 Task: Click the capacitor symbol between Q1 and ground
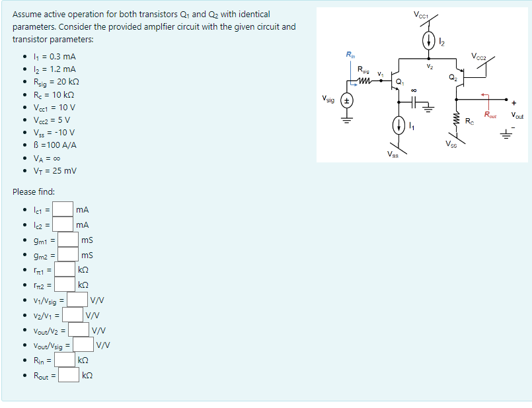pos(414,102)
